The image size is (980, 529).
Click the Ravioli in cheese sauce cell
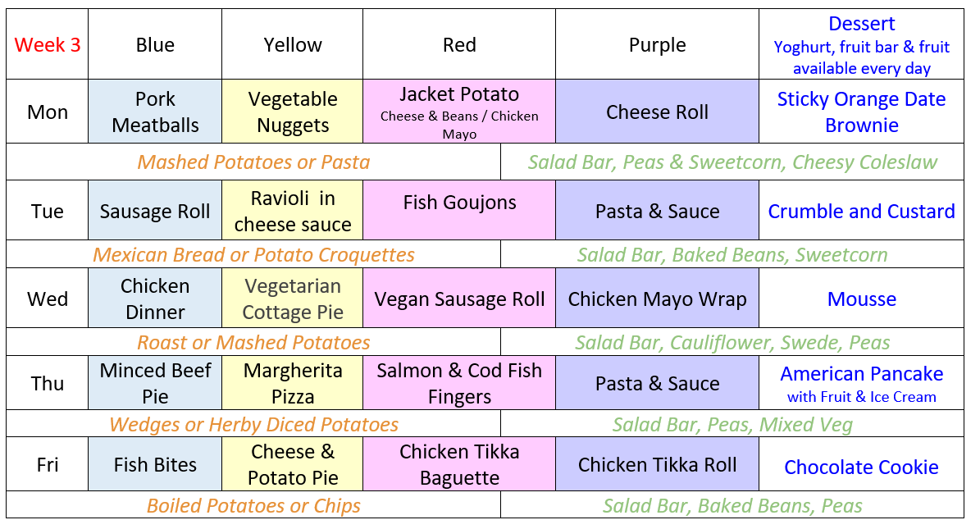293,210
